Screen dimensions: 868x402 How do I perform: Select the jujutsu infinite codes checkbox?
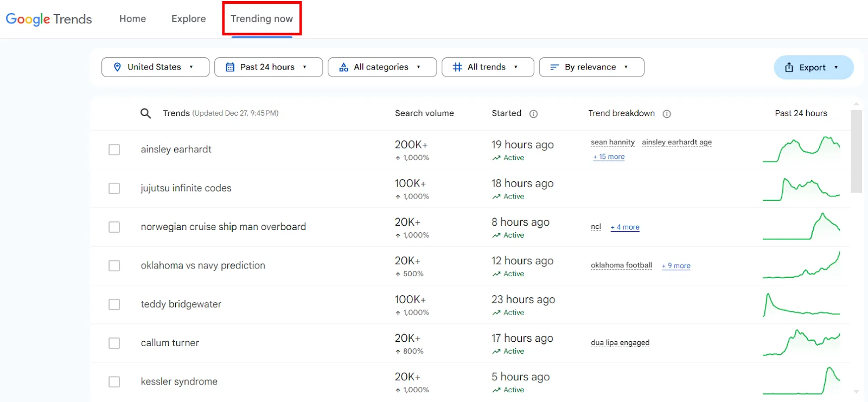[x=114, y=188]
